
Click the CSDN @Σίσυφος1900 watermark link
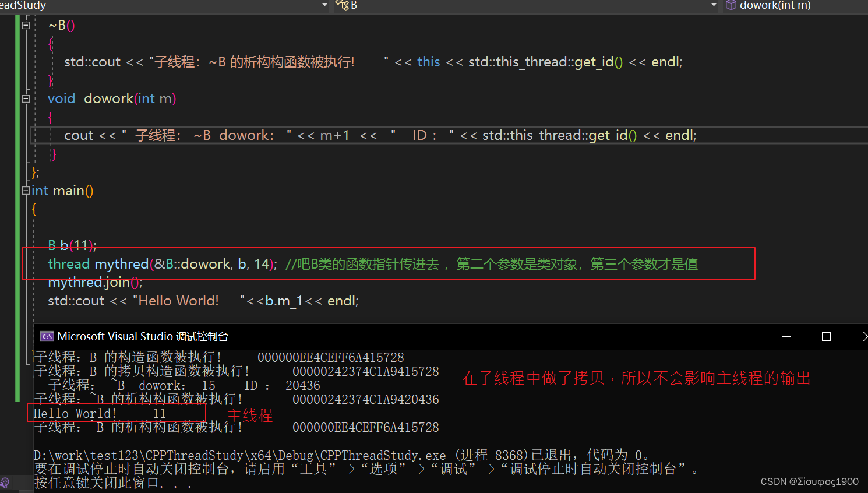(809, 481)
